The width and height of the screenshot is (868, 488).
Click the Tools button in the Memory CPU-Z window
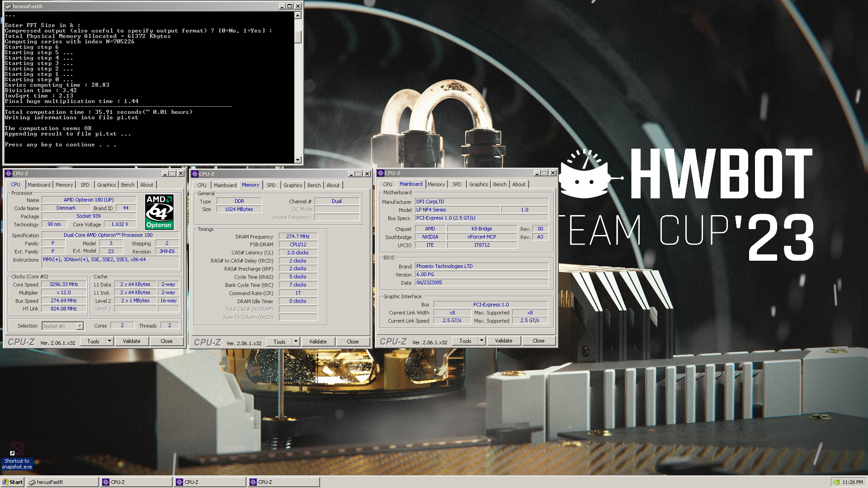coord(279,342)
